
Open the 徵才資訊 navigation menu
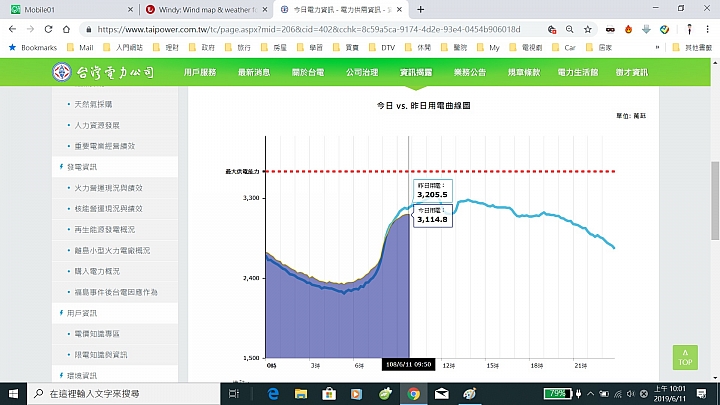[x=632, y=72]
